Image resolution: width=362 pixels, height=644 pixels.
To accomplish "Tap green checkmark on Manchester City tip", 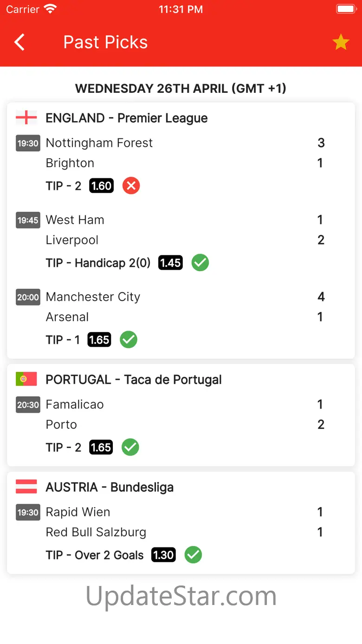I will click(129, 340).
